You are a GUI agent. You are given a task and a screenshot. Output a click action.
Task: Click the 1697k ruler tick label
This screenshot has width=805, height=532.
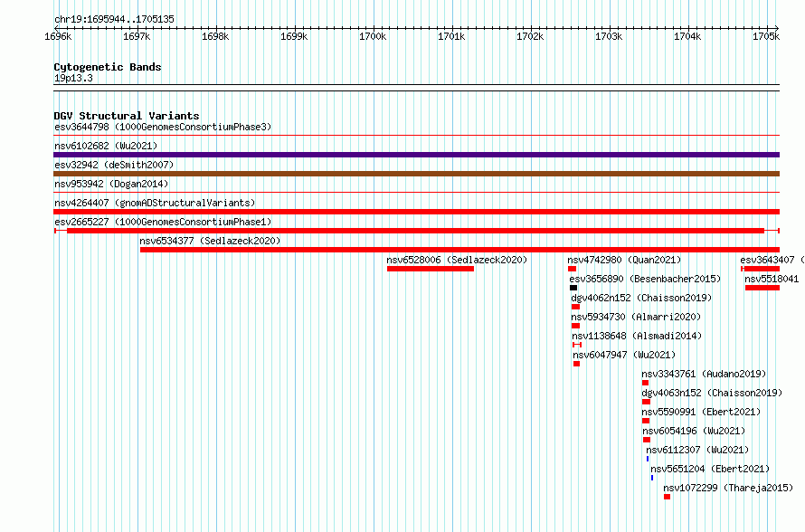click(137, 36)
